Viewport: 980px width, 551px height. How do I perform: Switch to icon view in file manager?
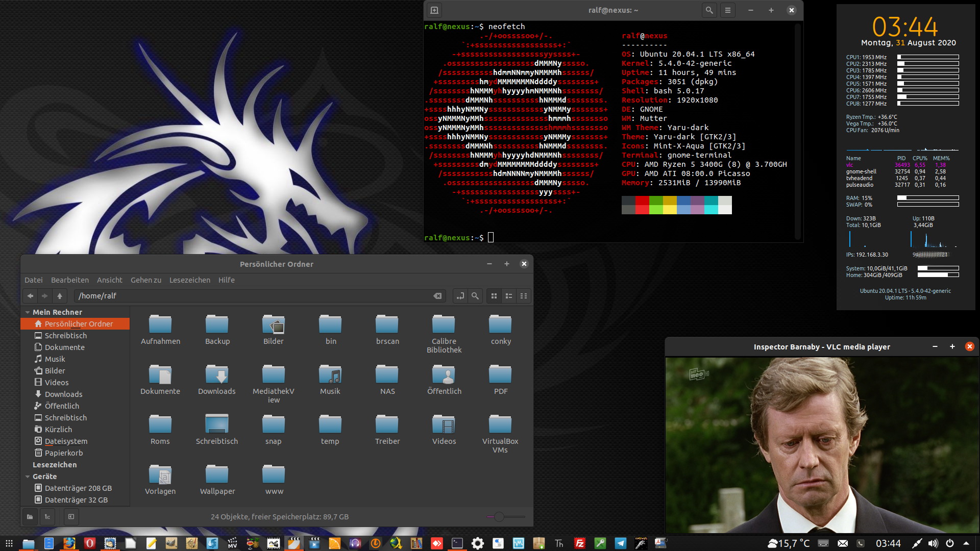pyautogui.click(x=494, y=296)
